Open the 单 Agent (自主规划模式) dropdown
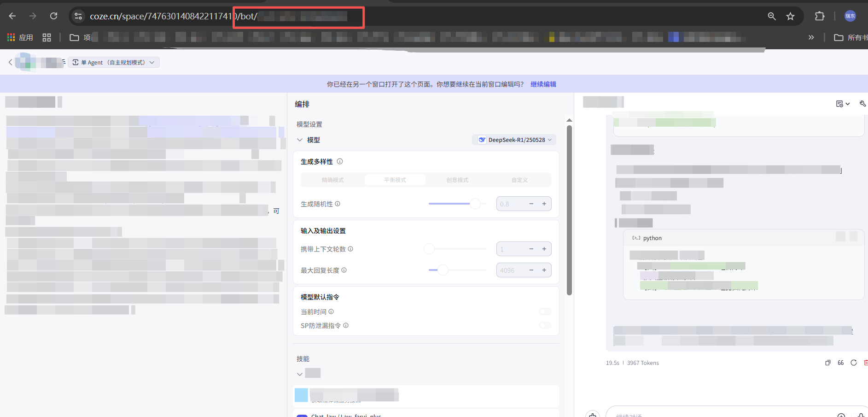The width and height of the screenshot is (868, 417). pos(114,62)
